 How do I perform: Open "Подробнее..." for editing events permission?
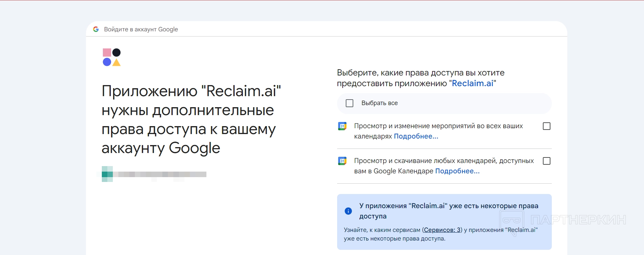coord(416,136)
